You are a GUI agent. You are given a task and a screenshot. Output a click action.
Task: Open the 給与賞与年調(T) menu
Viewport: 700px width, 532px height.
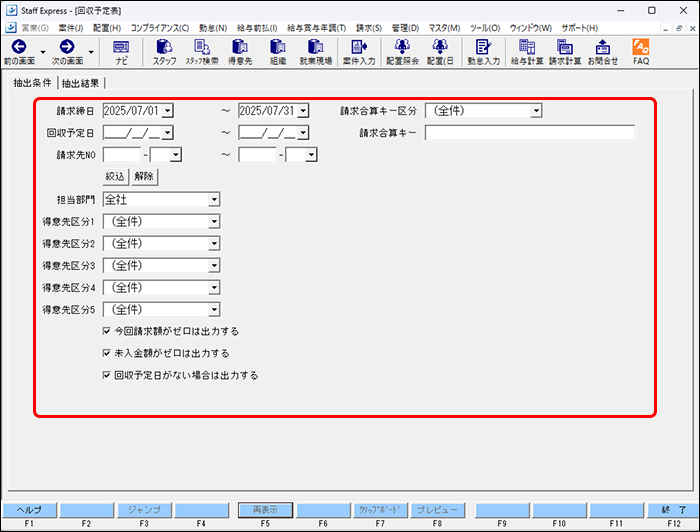pyautogui.click(x=317, y=28)
